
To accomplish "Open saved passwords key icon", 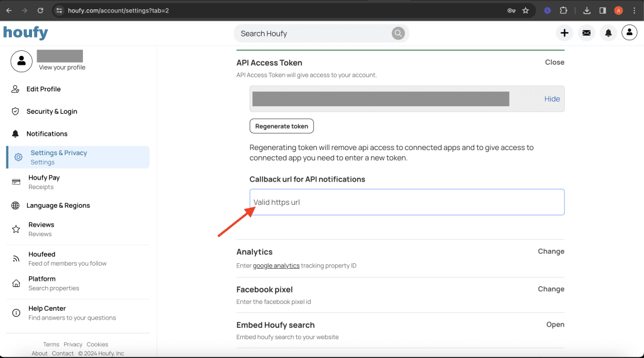I will coord(511,11).
